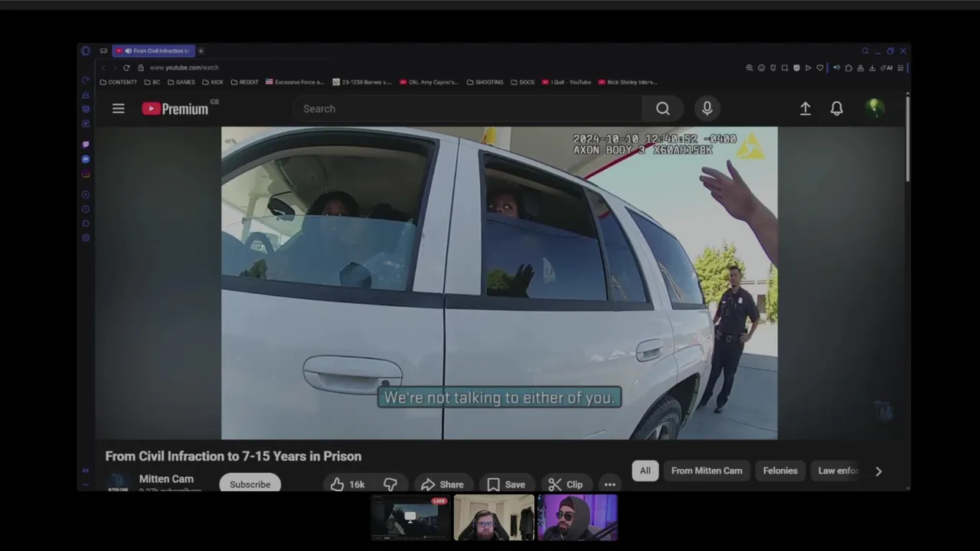This screenshot has width=980, height=551.
Task: Go back in browser history
Action: point(103,67)
